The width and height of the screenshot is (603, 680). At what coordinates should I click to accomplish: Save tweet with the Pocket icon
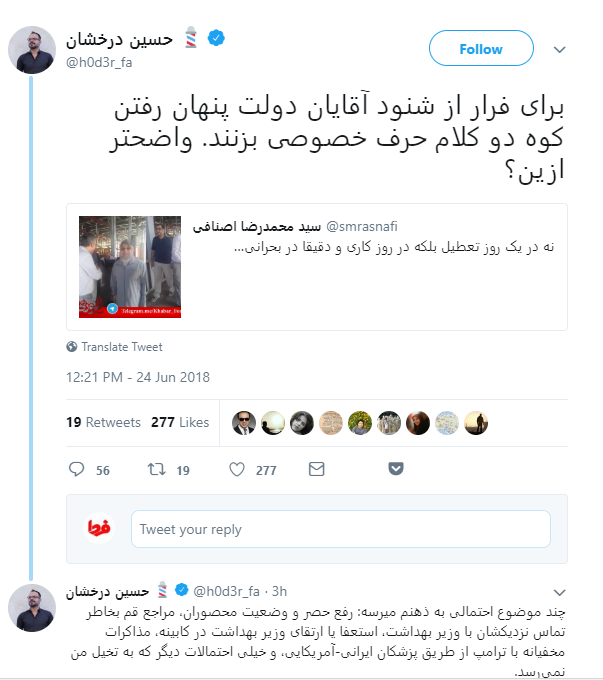click(396, 469)
